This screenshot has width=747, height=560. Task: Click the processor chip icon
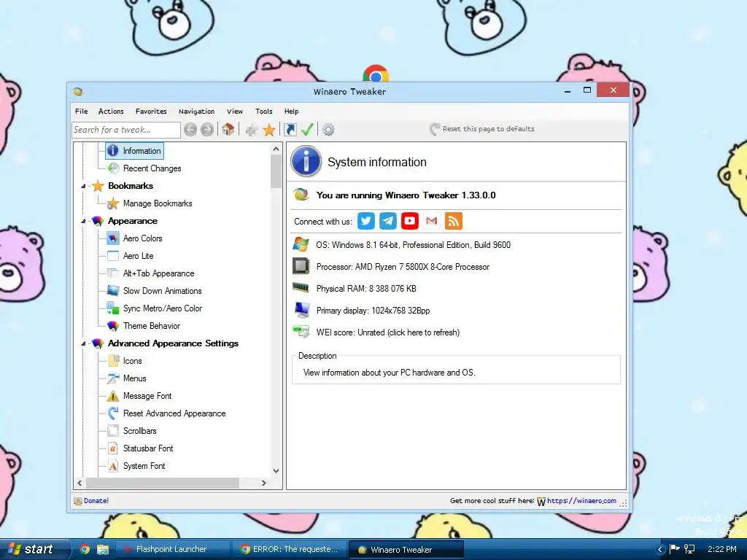(301, 266)
